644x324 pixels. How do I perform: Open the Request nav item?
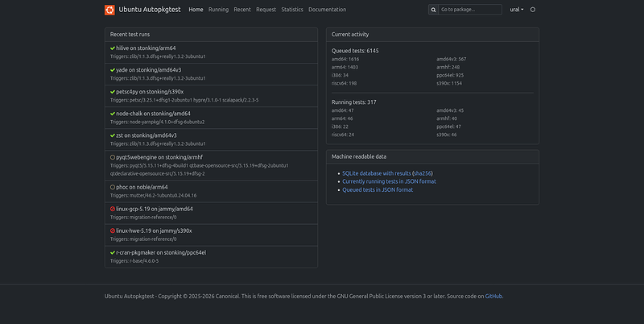[266, 10]
